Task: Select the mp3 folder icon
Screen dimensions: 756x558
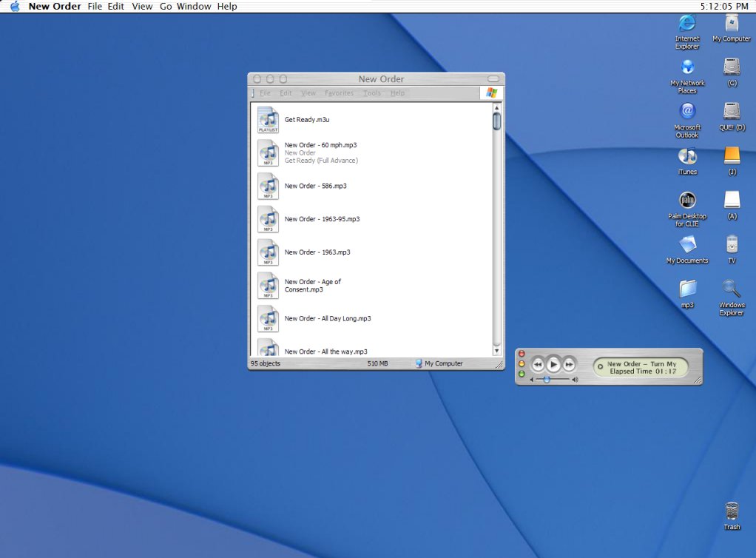Action: [687, 289]
